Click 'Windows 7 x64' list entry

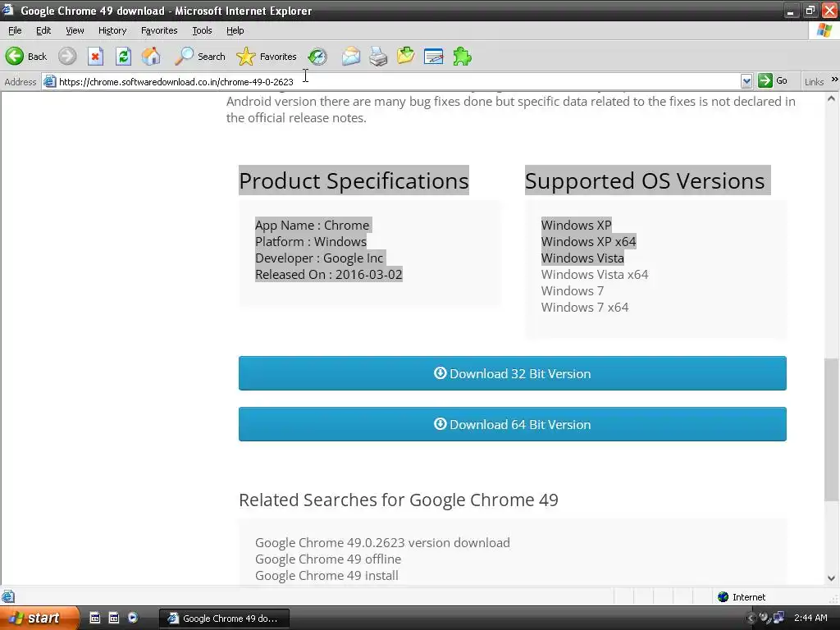(585, 308)
